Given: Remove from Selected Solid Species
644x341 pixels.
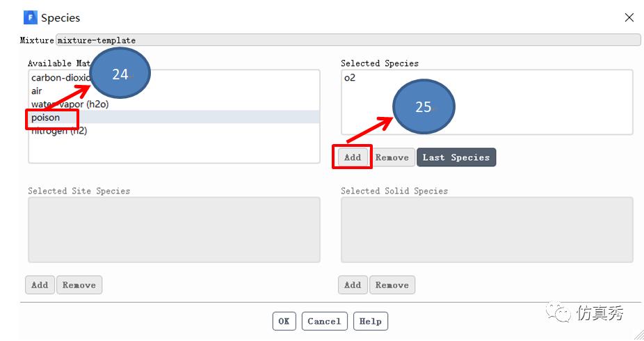Looking at the screenshot, I should (392, 285).
